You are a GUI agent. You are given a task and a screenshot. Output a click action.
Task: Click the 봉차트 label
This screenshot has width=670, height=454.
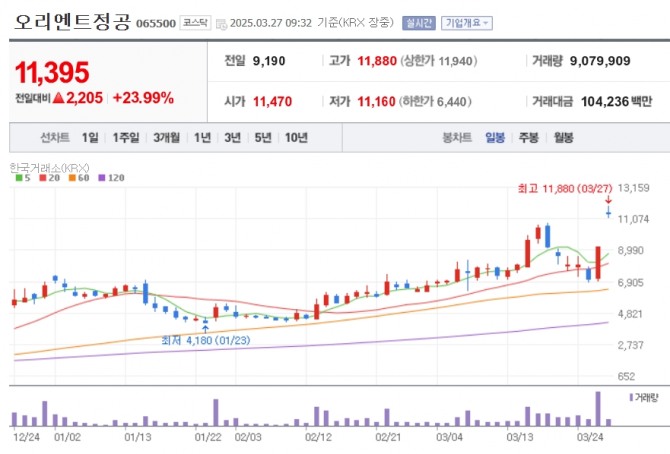click(x=457, y=138)
